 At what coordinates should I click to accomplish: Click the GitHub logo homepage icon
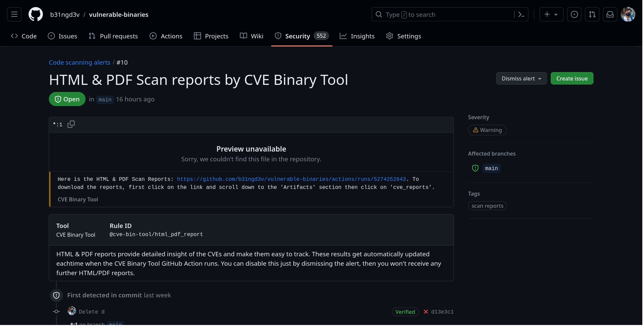(36, 14)
